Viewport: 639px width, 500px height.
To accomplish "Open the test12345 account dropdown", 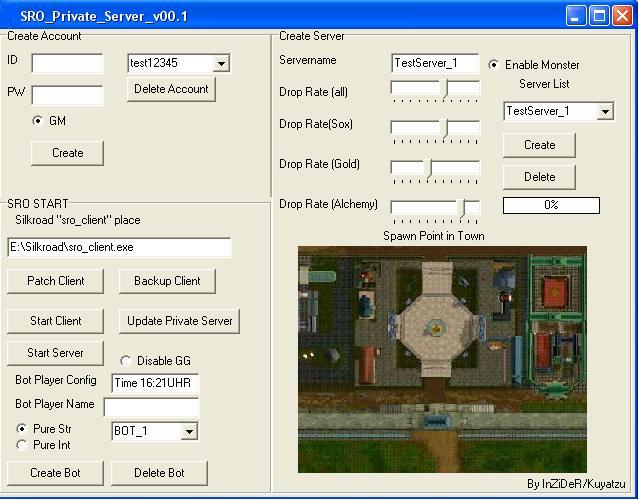I will click(221, 64).
